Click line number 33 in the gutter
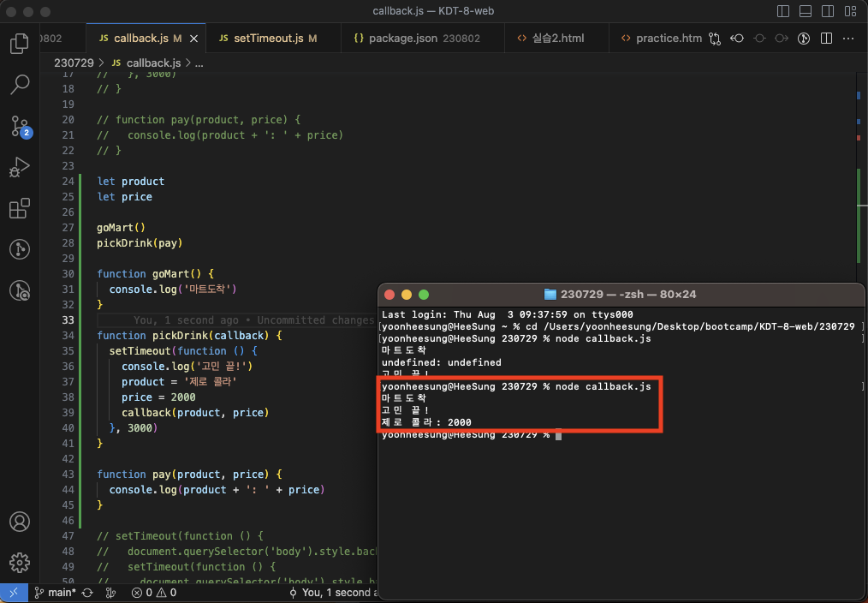Viewport: 868px width, 603px height. click(x=68, y=320)
